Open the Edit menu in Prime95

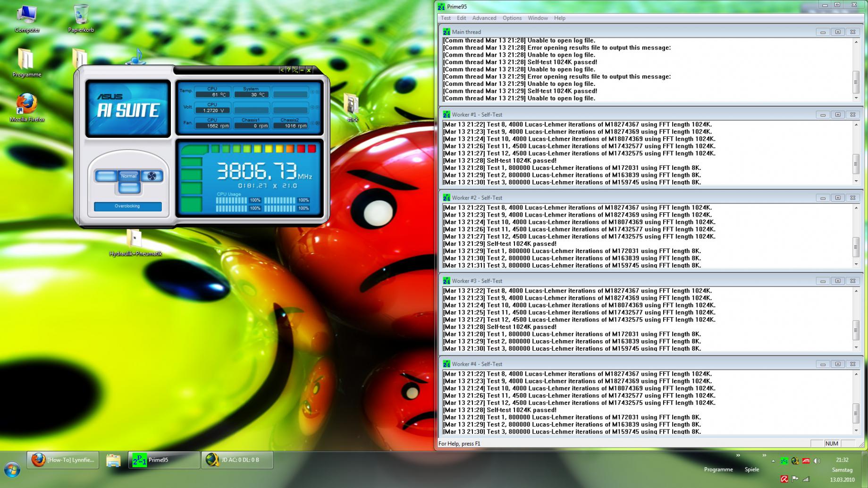(461, 18)
